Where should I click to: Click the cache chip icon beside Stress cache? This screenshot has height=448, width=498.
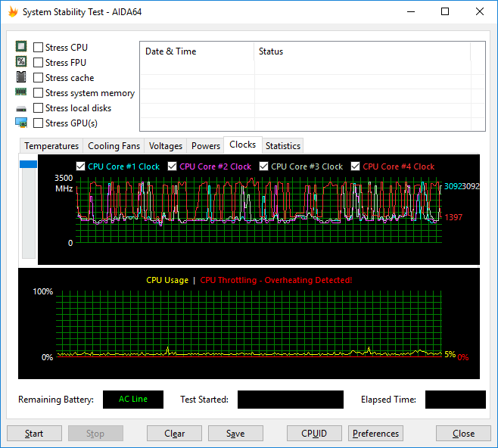[x=21, y=77]
